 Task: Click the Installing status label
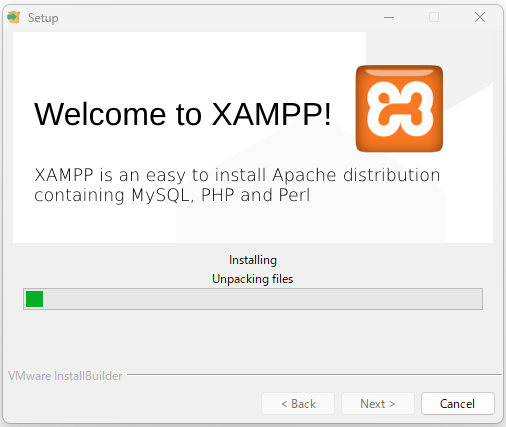(x=253, y=260)
